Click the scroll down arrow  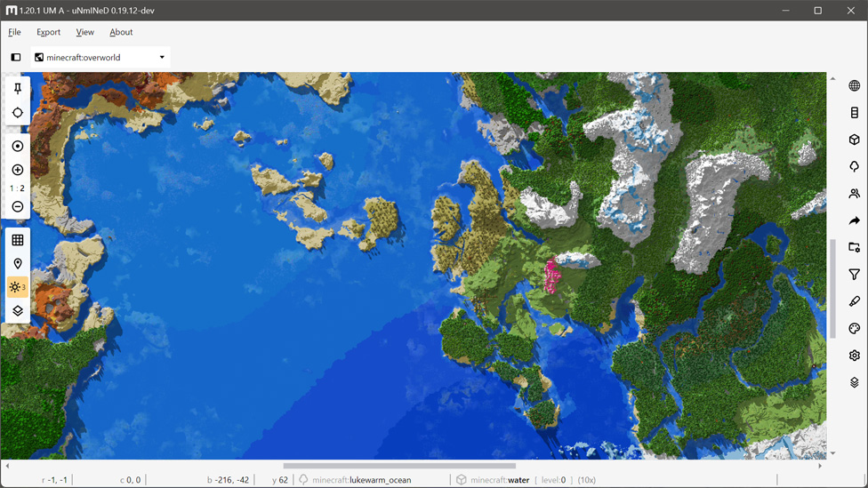[x=832, y=453]
